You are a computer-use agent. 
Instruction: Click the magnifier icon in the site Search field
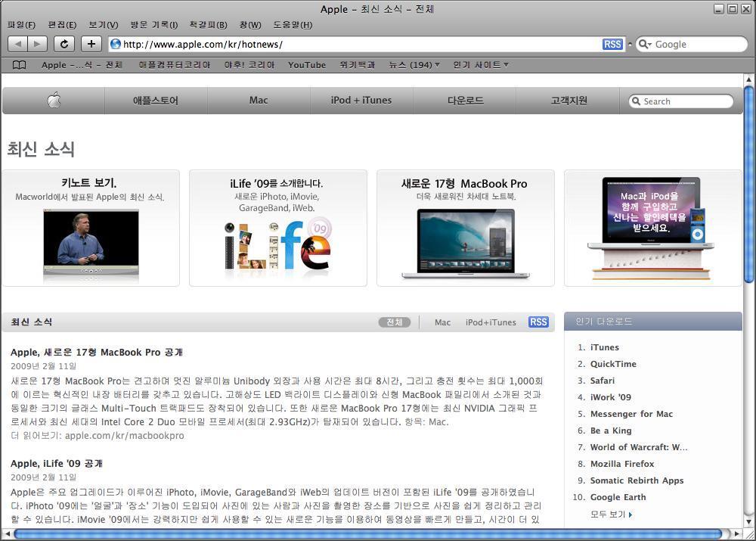(x=637, y=101)
